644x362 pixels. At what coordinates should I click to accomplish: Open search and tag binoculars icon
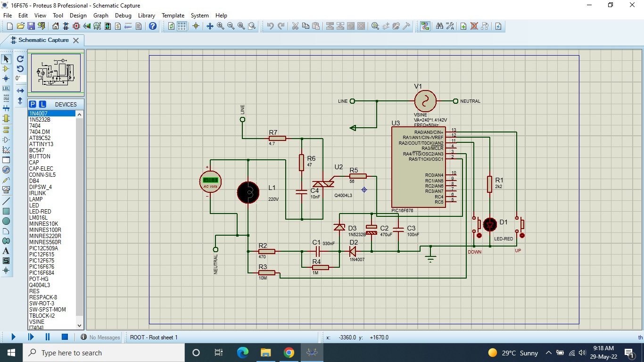tap(439, 26)
